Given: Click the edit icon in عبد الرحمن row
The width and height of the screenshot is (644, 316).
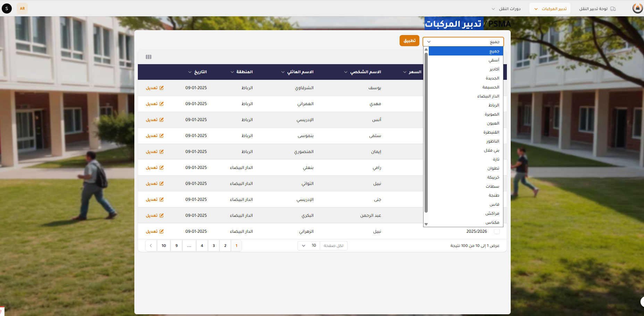Looking at the screenshot, I should coord(161,216).
